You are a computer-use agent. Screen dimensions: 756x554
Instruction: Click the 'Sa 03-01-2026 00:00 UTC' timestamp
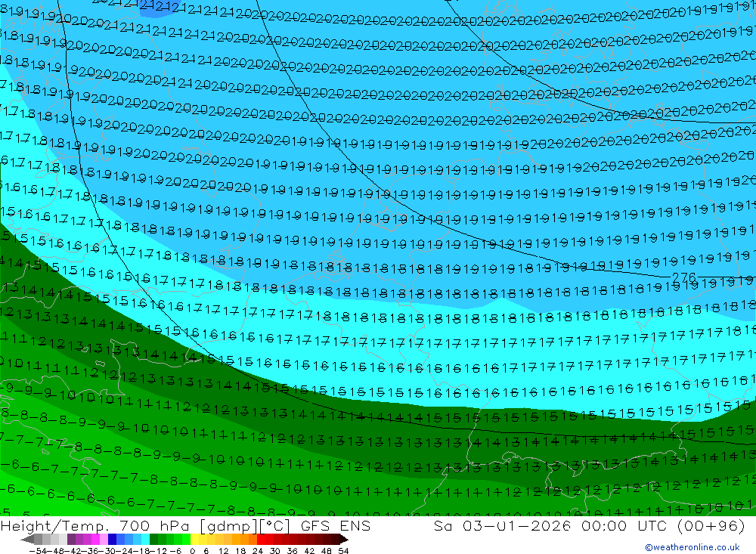point(550,525)
